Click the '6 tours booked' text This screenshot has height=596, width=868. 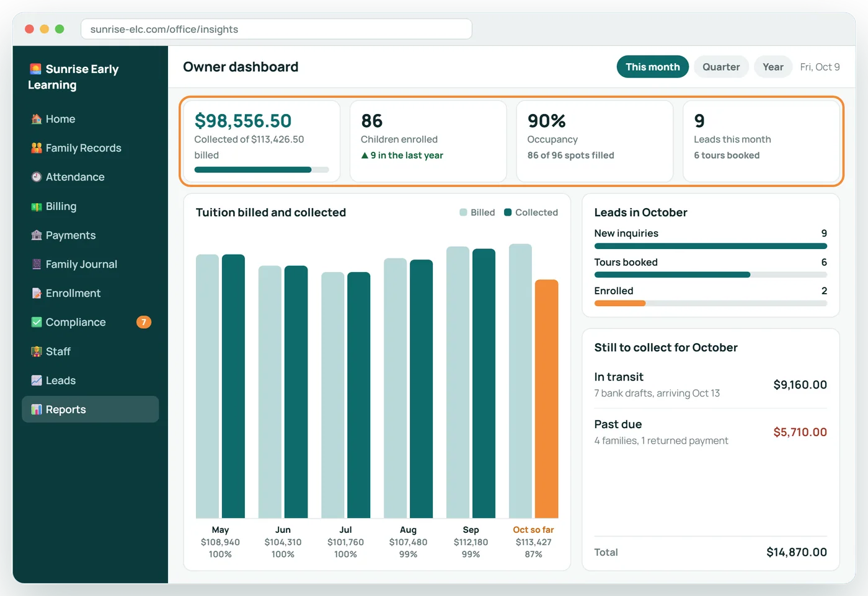[x=727, y=156]
